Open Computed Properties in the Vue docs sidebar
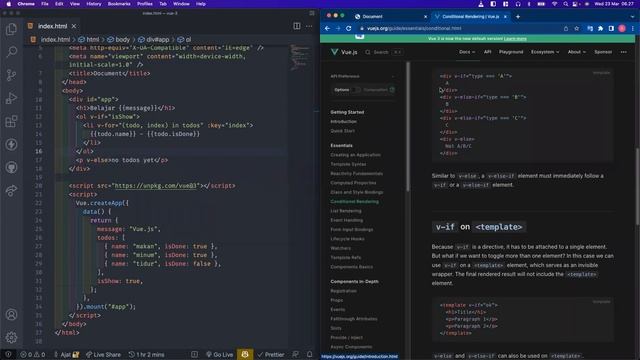This screenshot has width=640, height=360. click(x=353, y=183)
